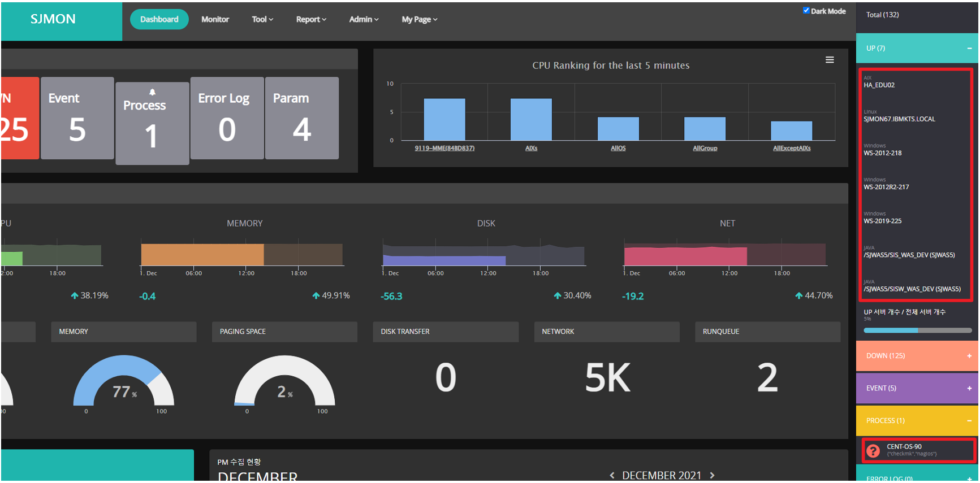Click the -56.3 disk change value
This screenshot has height=483, width=980.
tap(391, 296)
